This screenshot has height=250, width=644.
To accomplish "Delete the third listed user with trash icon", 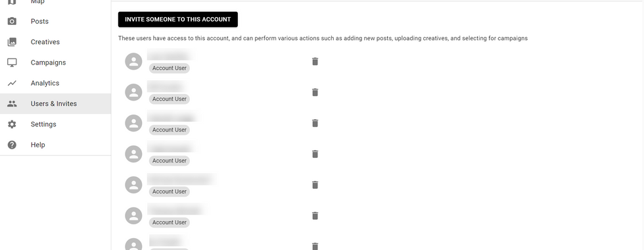I will coord(315,124).
